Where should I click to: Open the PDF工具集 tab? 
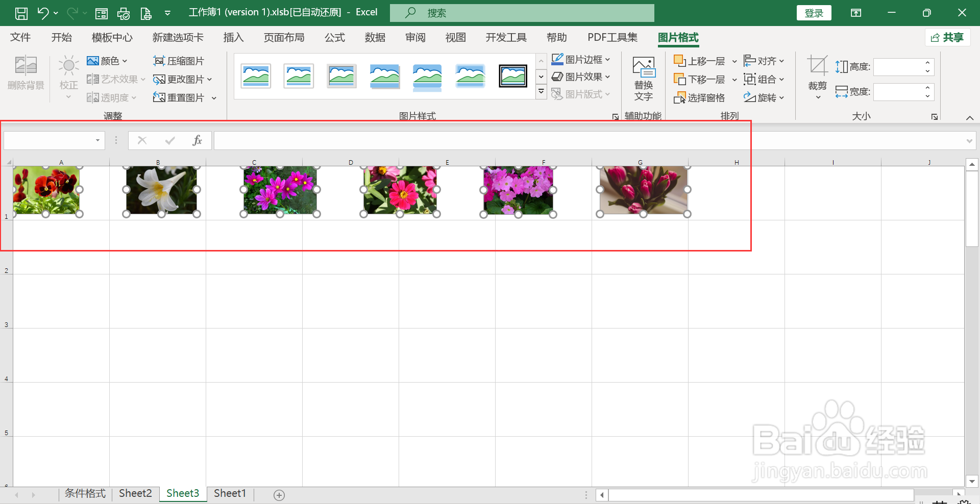pyautogui.click(x=612, y=37)
